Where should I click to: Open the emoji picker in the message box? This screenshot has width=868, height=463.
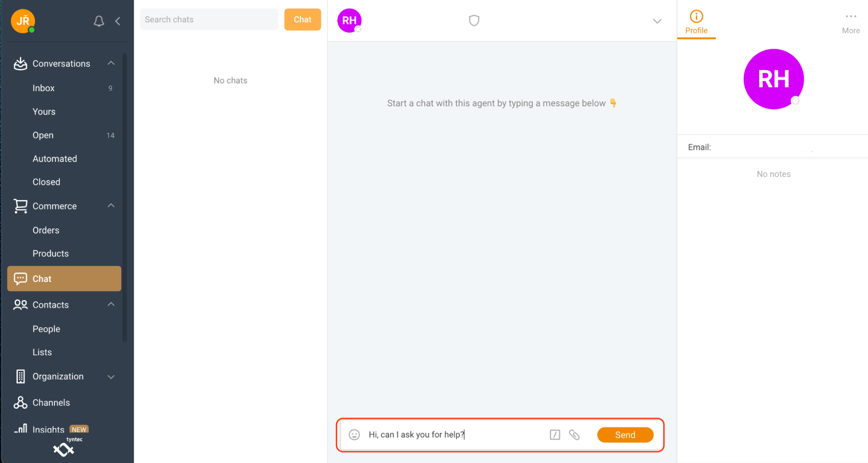(x=354, y=435)
